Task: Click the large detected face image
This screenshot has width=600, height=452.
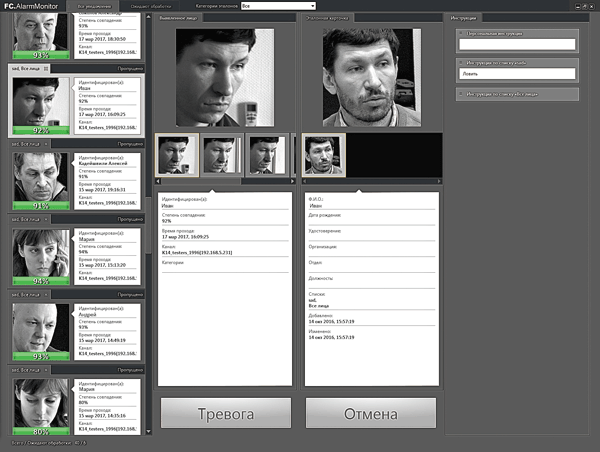Action: 225,78
